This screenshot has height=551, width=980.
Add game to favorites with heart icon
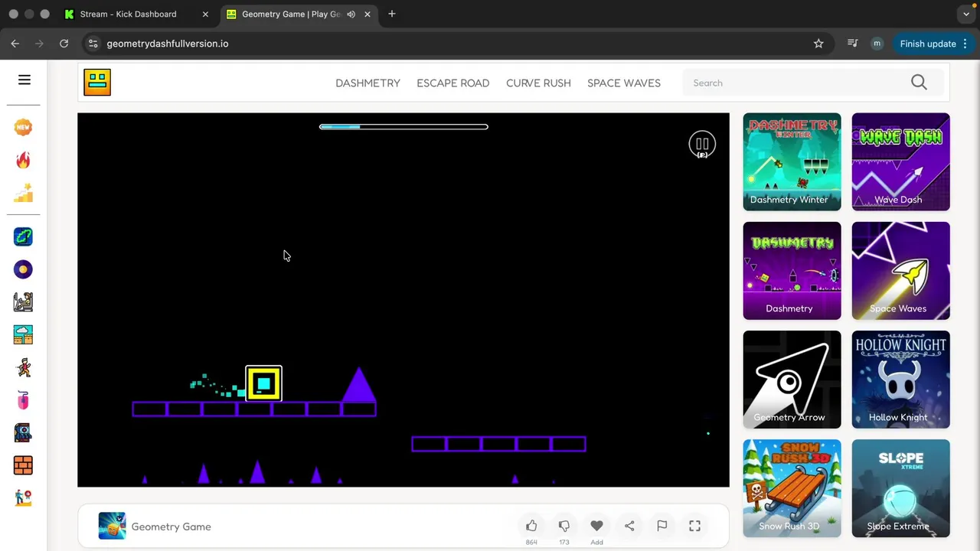coord(596,526)
